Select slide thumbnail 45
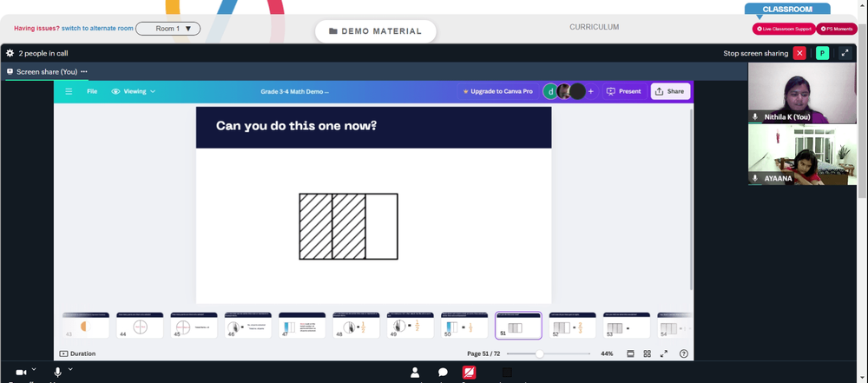This screenshot has height=383, width=868. pyautogui.click(x=194, y=326)
